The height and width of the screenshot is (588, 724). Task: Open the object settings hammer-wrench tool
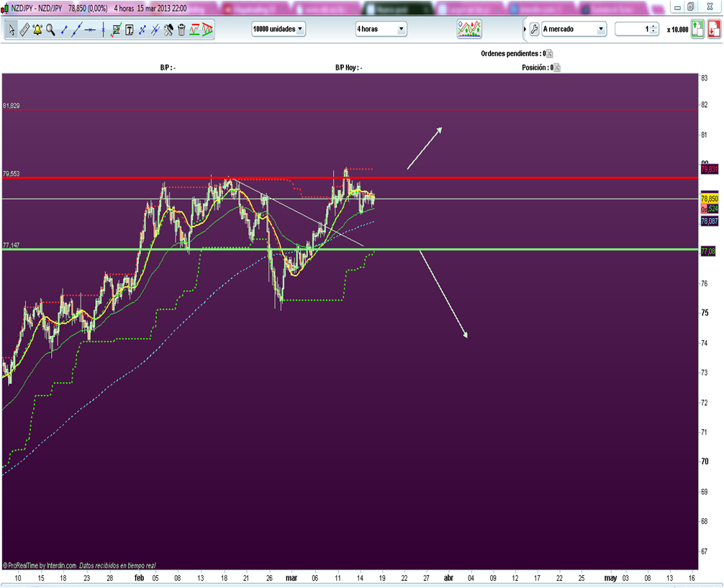[x=168, y=30]
